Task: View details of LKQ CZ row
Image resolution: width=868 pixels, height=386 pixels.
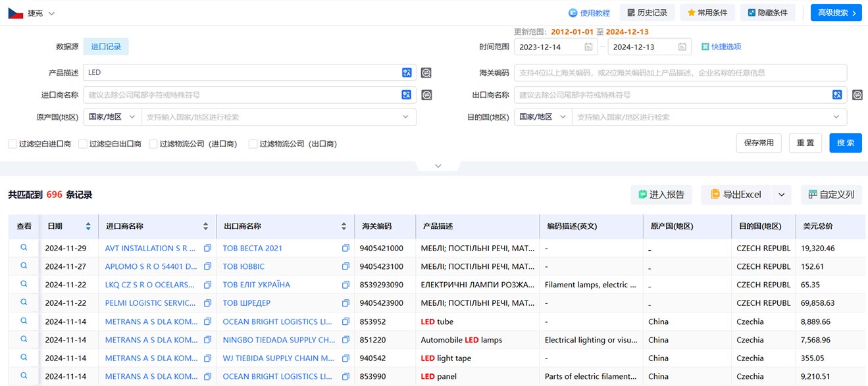Action: click(x=24, y=284)
